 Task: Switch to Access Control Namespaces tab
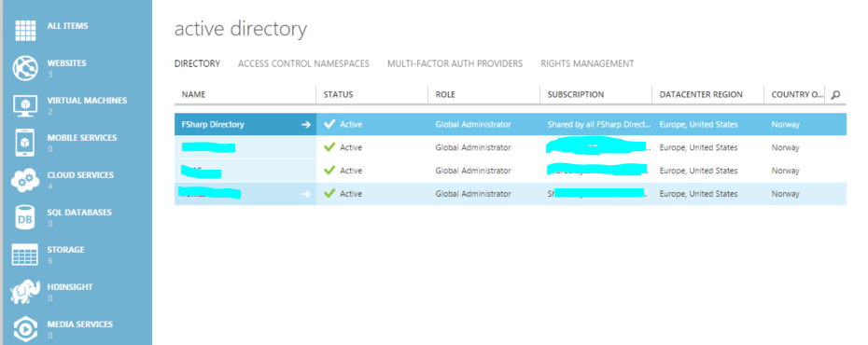(303, 63)
